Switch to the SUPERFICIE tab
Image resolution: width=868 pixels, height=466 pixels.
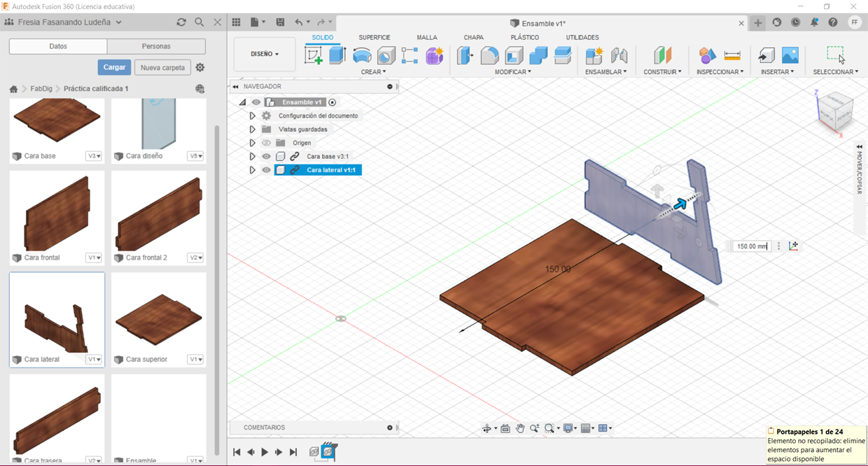374,38
